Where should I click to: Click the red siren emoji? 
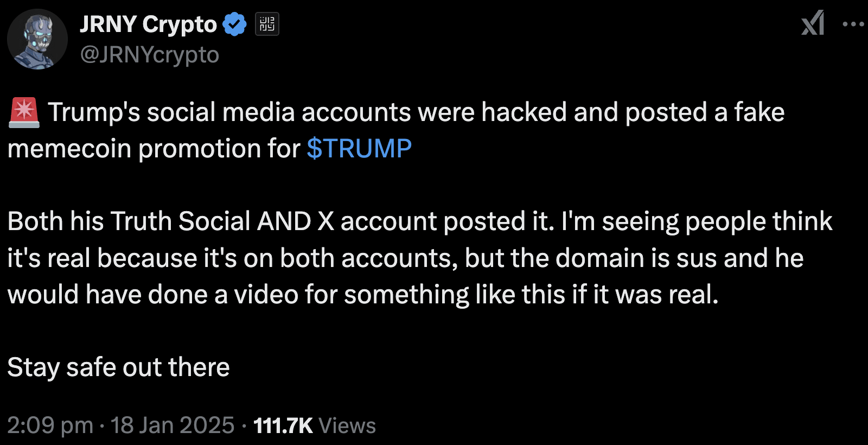click(24, 112)
